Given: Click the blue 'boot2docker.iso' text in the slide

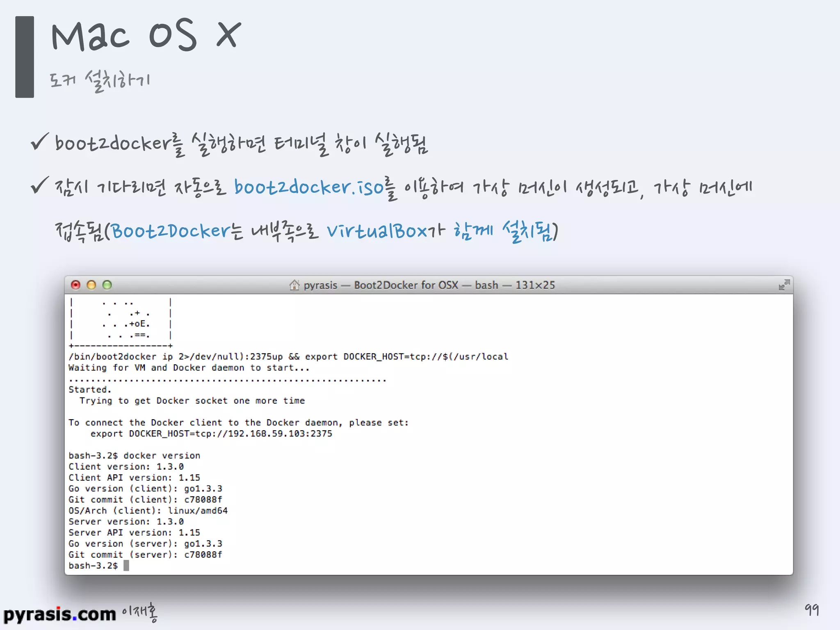Looking at the screenshot, I should coord(309,188).
